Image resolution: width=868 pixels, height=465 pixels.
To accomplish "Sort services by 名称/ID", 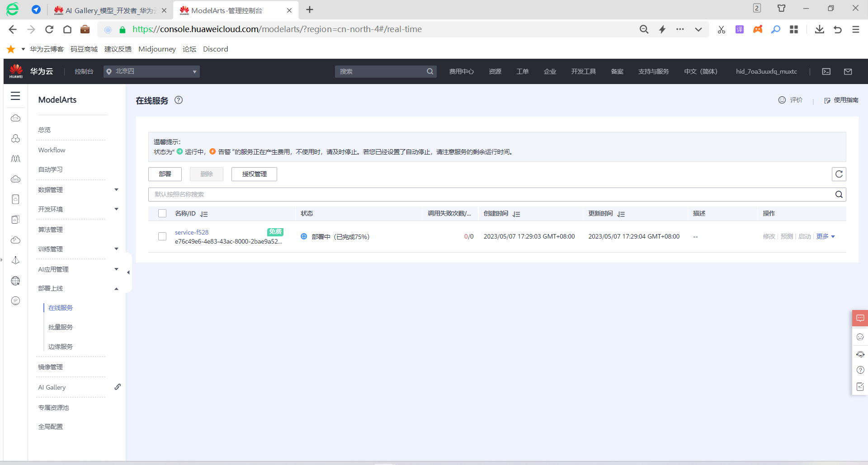I will point(204,214).
